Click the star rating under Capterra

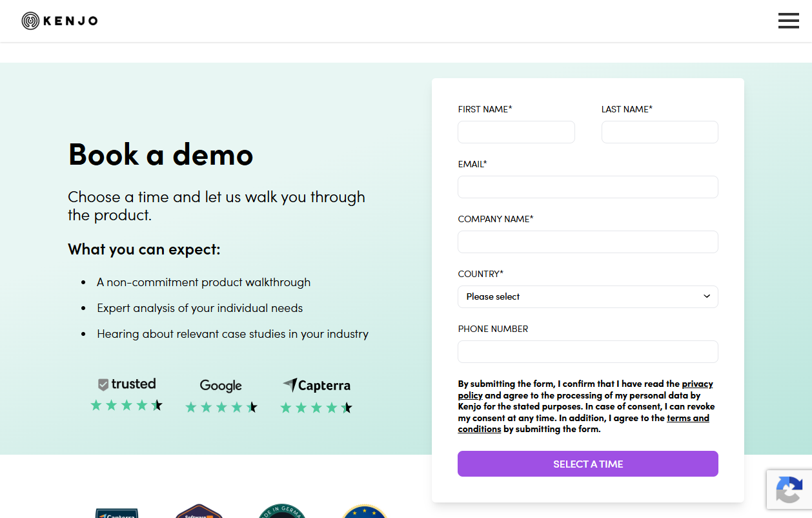316,408
